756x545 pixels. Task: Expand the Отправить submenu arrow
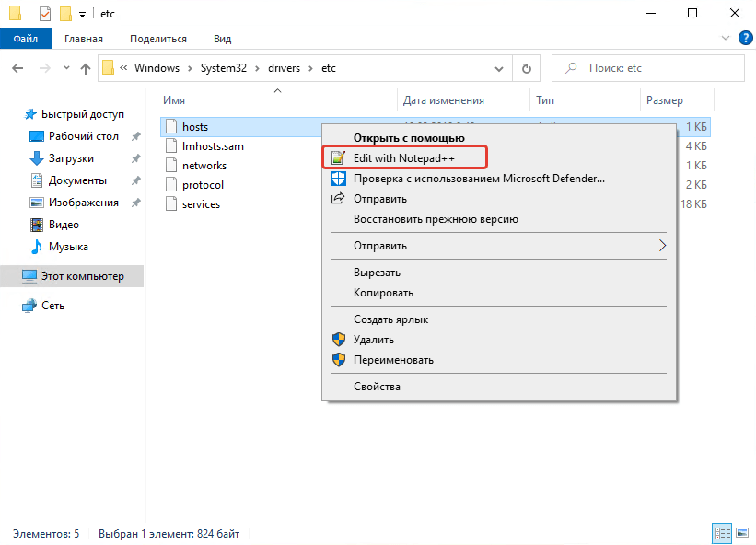(661, 246)
